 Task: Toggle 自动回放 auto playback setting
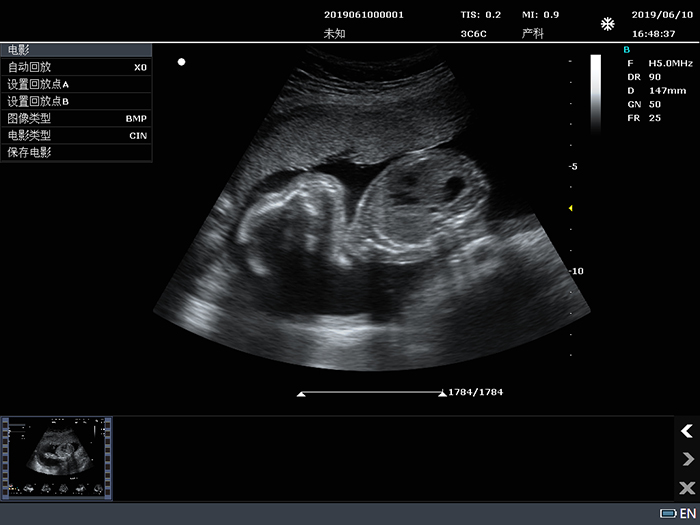(x=76, y=67)
